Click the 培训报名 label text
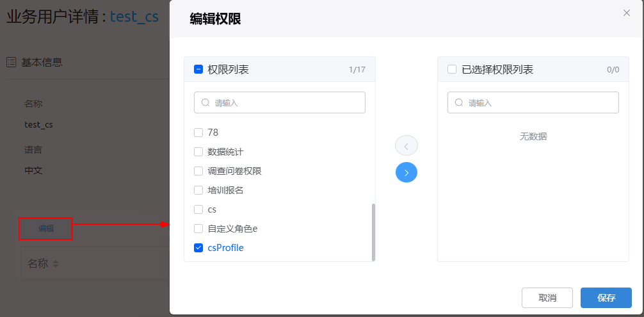644x317 pixels. tap(225, 191)
